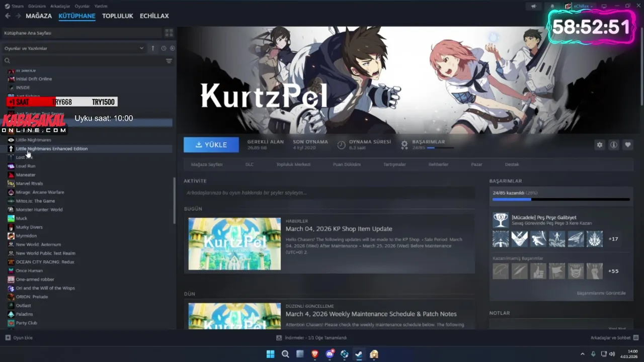Screen dimensions: 644x362
Task: Open the +55 locked achievements counter
Action: [x=613, y=271]
